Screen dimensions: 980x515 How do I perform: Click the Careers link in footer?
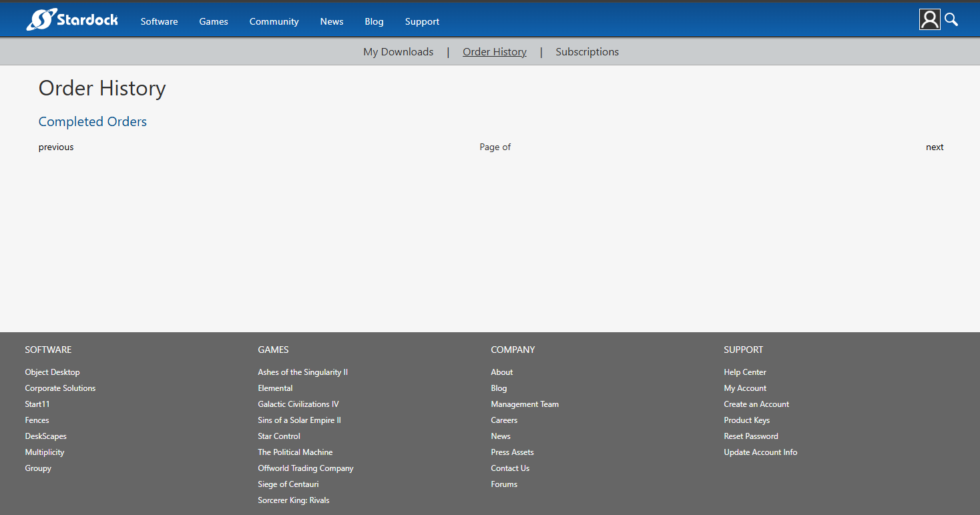(504, 420)
